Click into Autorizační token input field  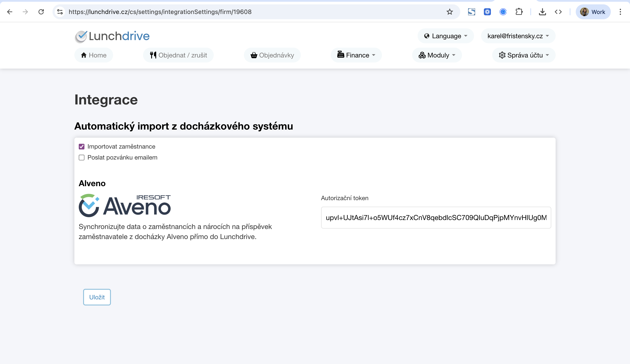[x=436, y=217]
